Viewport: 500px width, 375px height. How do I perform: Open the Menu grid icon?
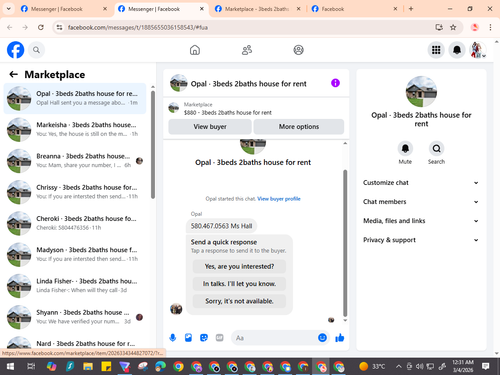click(436, 50)
